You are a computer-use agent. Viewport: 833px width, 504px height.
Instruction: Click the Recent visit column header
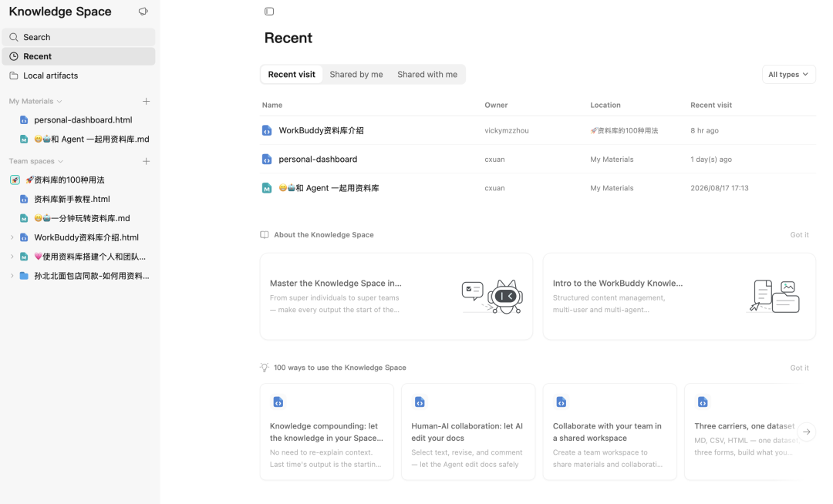711,105
